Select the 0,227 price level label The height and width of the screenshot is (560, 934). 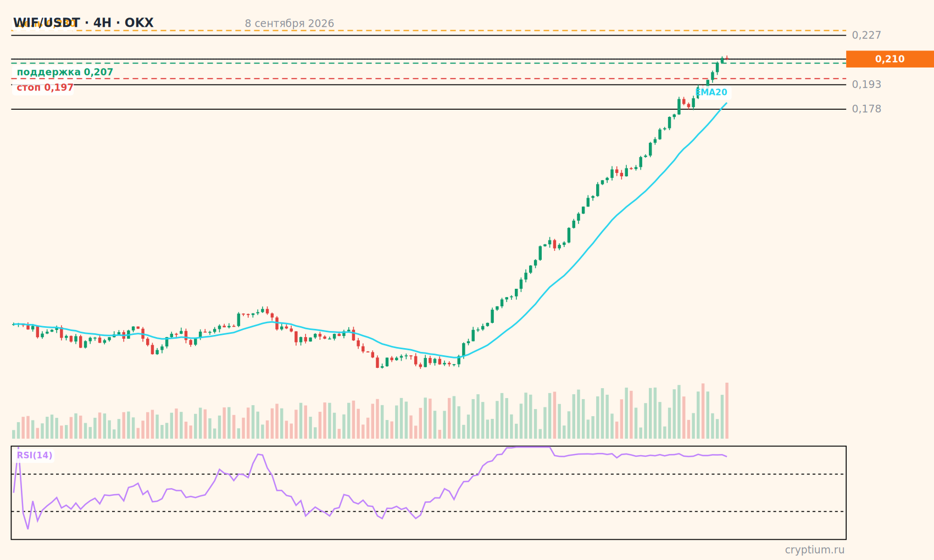(866, 35)
